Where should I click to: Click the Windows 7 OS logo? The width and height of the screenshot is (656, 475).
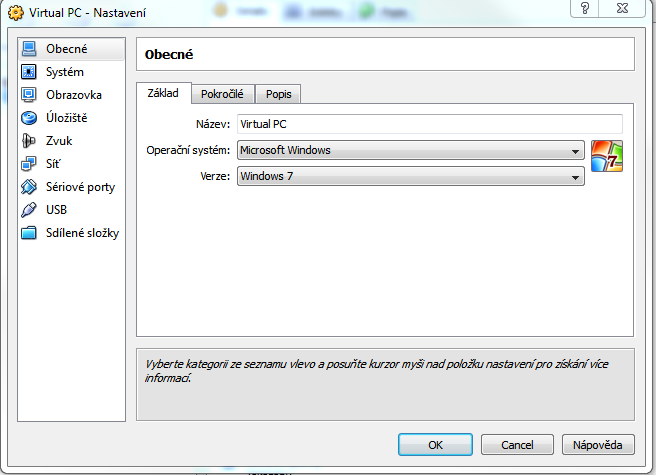607,156
